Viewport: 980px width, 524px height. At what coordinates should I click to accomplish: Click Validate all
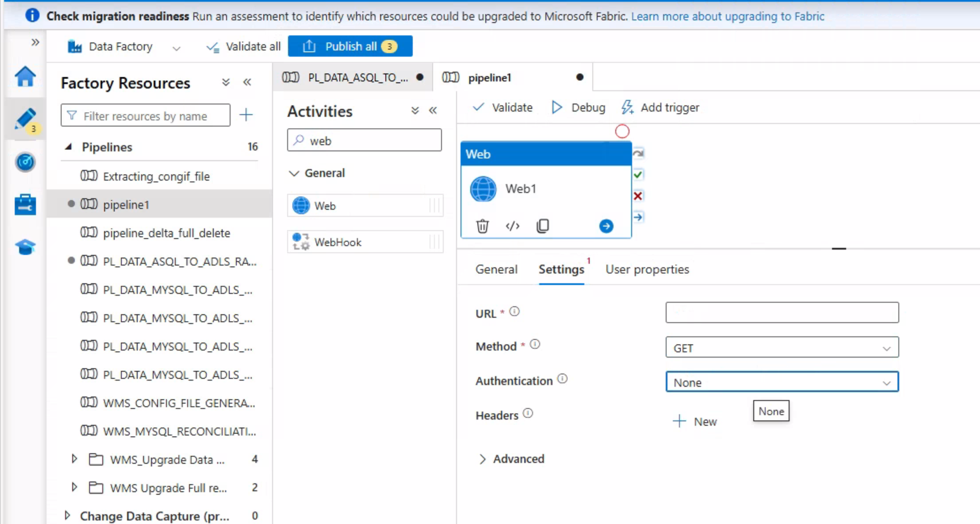click(x=244, y=47)
